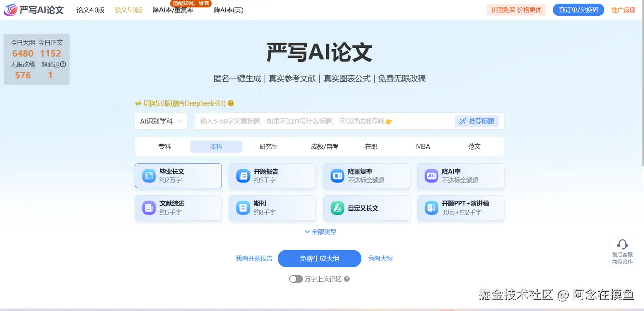Click the question mark beside 超必退
Viewport: 644px width, 311px height.
(x=63, y=64)
